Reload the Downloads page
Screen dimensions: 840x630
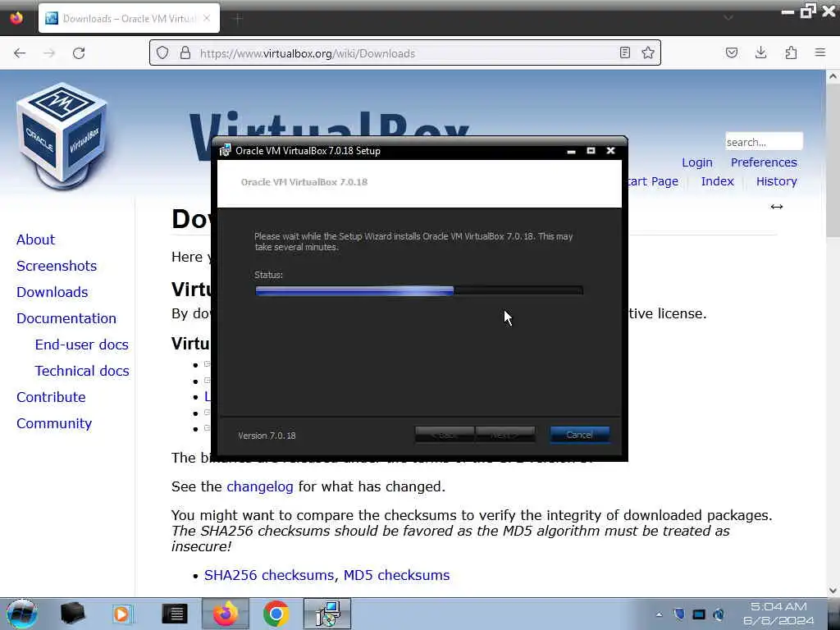click(x=79, y=53)
